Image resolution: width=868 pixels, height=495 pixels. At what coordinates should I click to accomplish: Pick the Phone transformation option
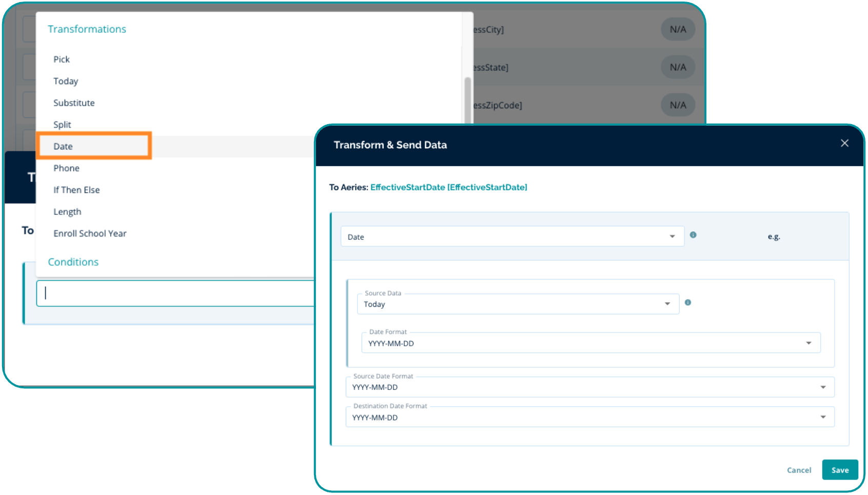pyautogui.click(x=66, y=168)
